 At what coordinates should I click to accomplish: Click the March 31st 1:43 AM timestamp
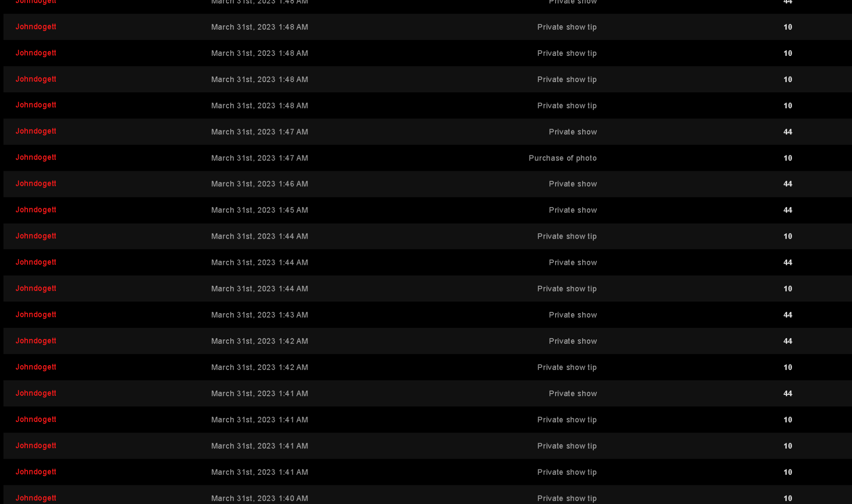(x=259, y=315)
